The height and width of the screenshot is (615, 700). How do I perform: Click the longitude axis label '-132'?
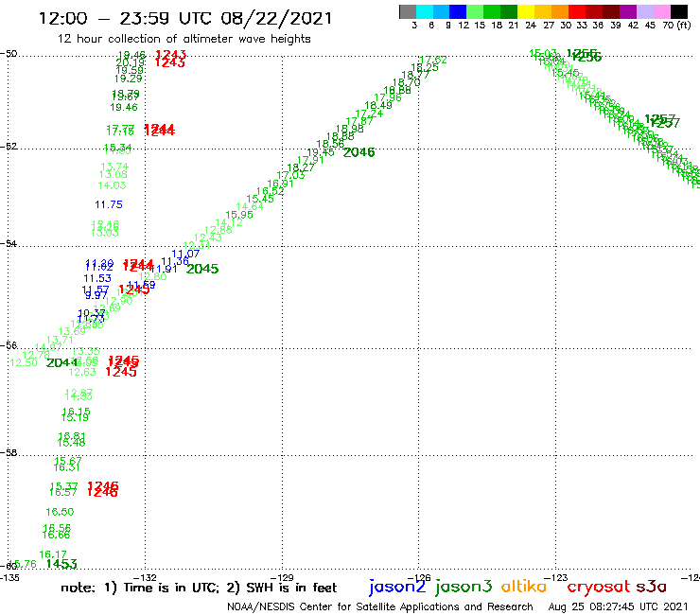coord(145,578)
